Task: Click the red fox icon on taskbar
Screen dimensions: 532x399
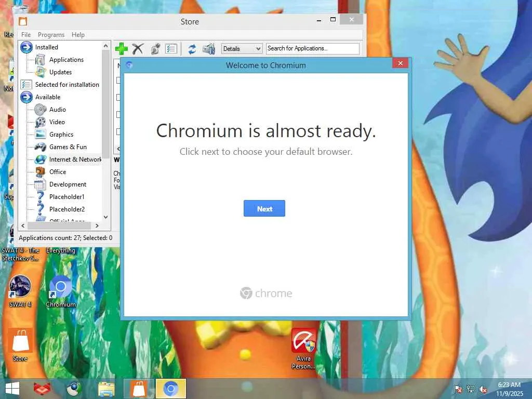Action: (42, 389)
